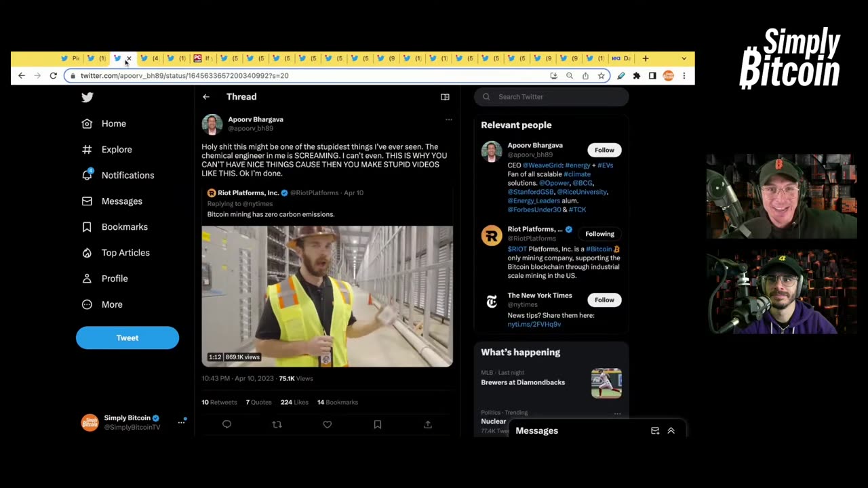Click the address bar URL
Viewport: 868px width, 488px height.
pos(184,76)
